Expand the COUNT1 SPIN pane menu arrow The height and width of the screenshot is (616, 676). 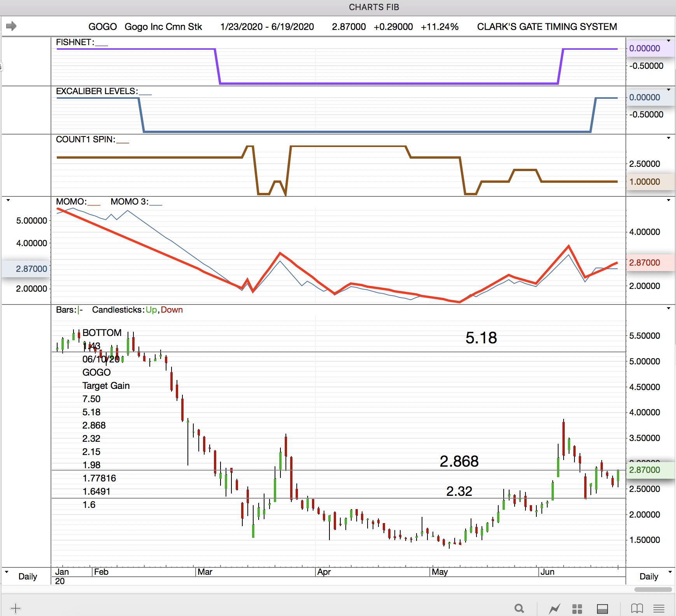(669, 138)
